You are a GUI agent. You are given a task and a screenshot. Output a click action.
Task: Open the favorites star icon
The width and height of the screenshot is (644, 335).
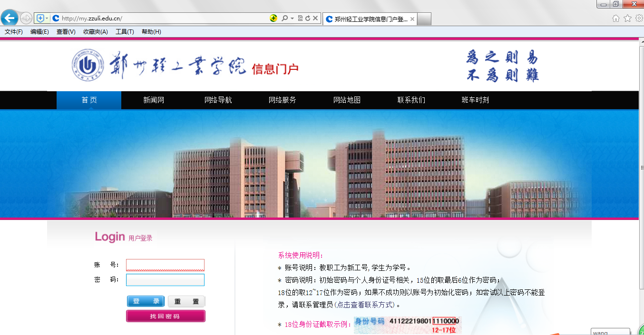point(627,18)
